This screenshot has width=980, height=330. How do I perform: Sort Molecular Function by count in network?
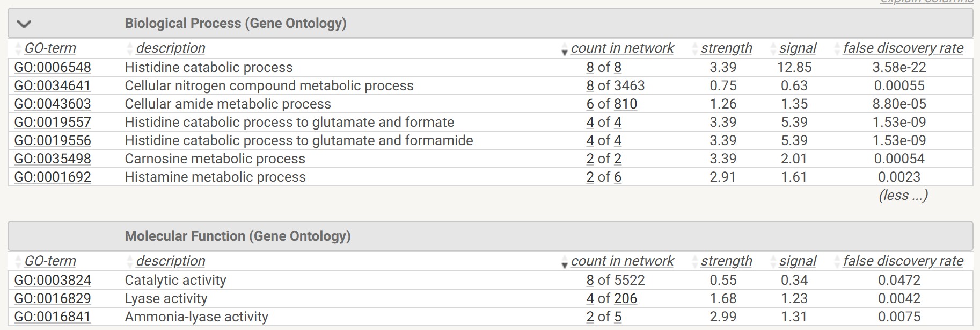point(622,261)
